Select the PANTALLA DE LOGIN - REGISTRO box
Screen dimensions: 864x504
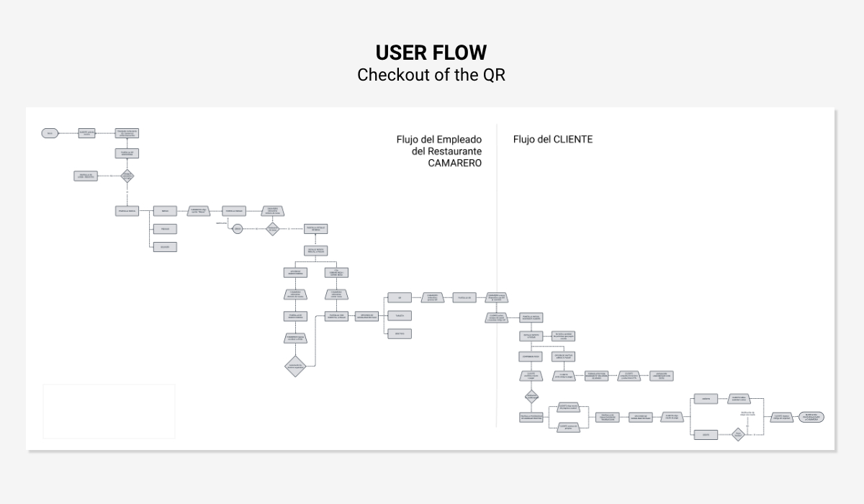click(86, 176)
